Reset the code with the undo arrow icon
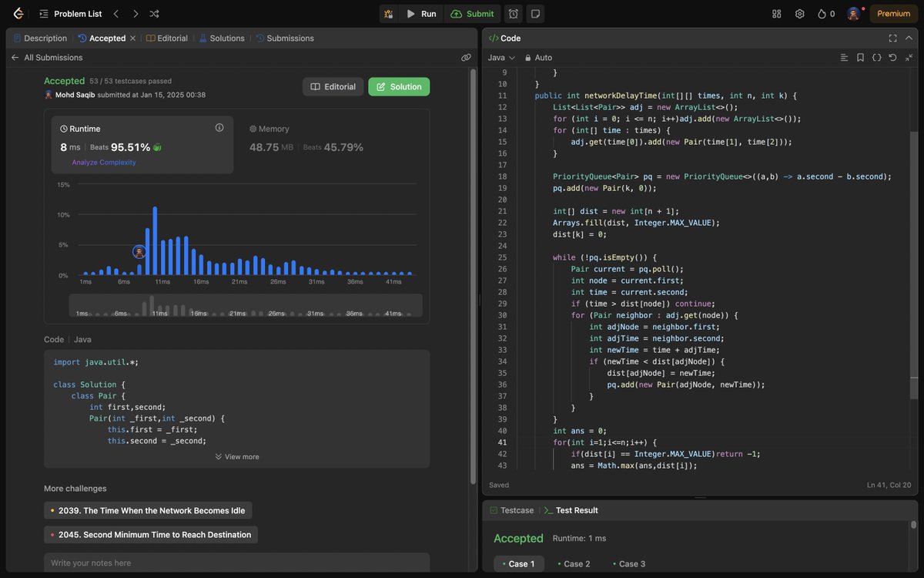Image resolution: width=924 pixels, height=578 pixels. pyautogui.click(x=892, y=58)
